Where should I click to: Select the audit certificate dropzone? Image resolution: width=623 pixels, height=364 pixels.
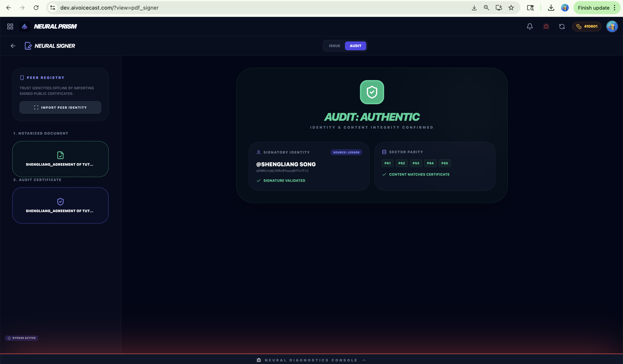pyautogui.click(x=60, y=205)
